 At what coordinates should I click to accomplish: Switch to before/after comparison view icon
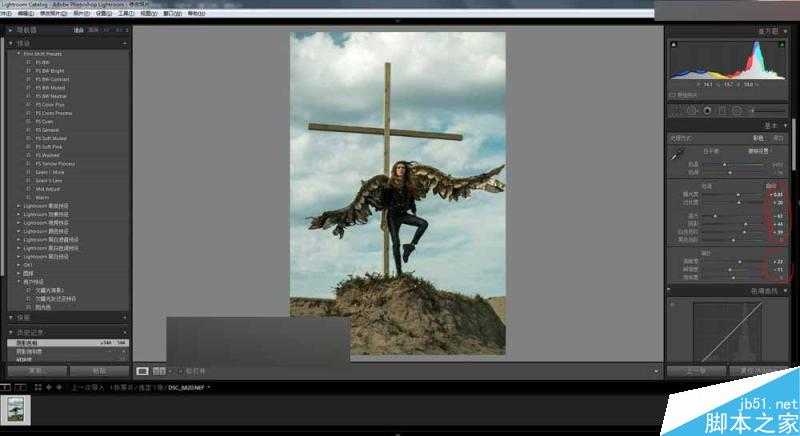(159, 370)
